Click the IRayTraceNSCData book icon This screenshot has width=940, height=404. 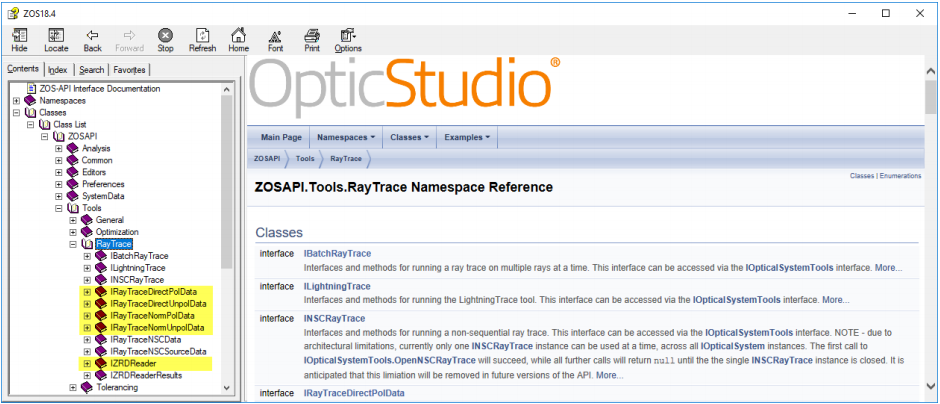pyautogui.click(x=101, y=340)
